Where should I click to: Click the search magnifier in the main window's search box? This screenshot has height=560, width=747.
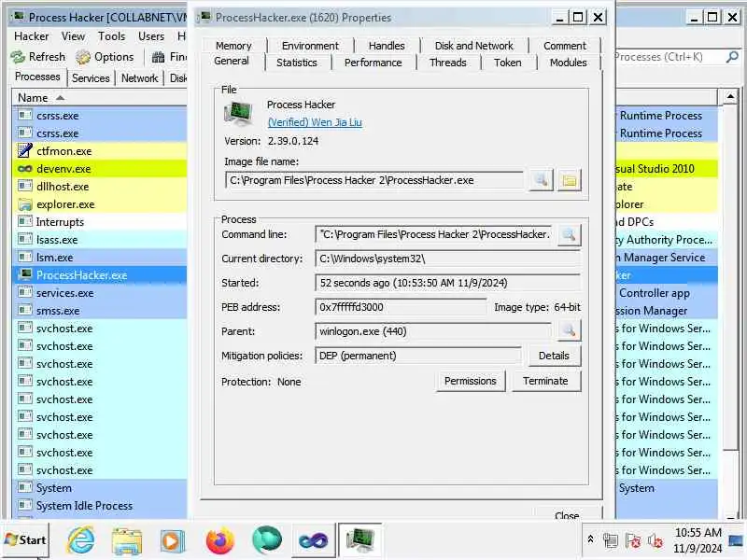[x=731, y=57]
